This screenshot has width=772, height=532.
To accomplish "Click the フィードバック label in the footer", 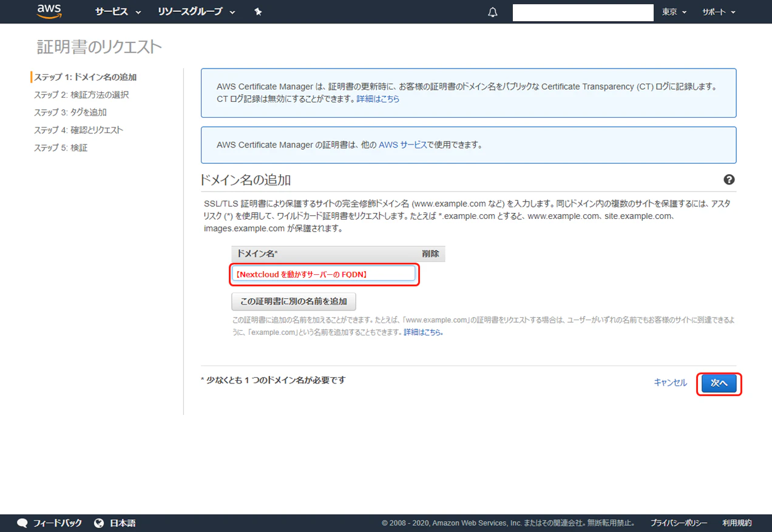I will [x=57, y=523].
